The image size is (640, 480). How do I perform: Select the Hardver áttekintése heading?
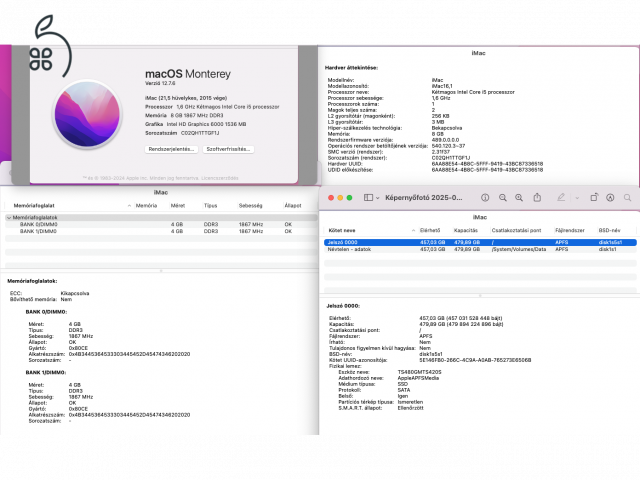351,68
